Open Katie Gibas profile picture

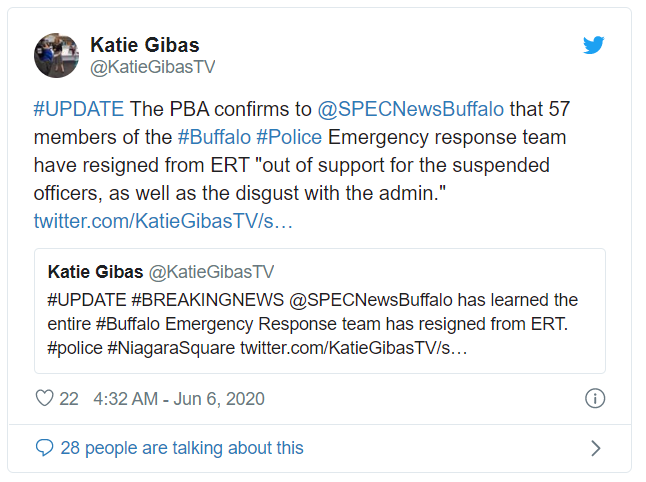[x=56, y=55]
